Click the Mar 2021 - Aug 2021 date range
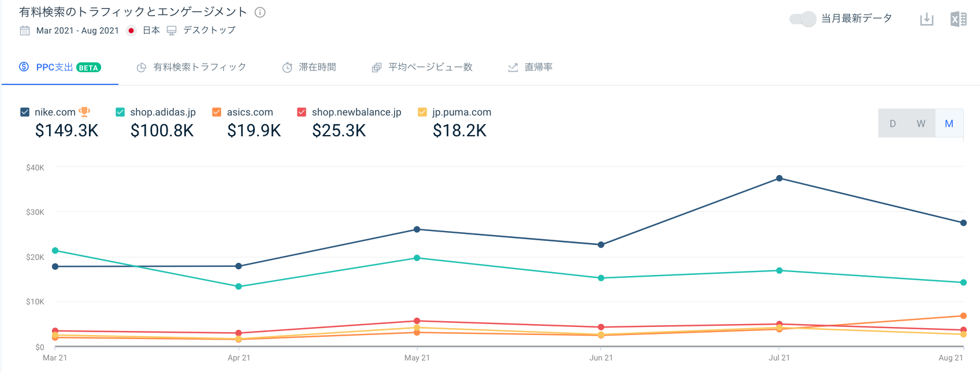This screenshot has height=372, width=980. tap(77, 31)
